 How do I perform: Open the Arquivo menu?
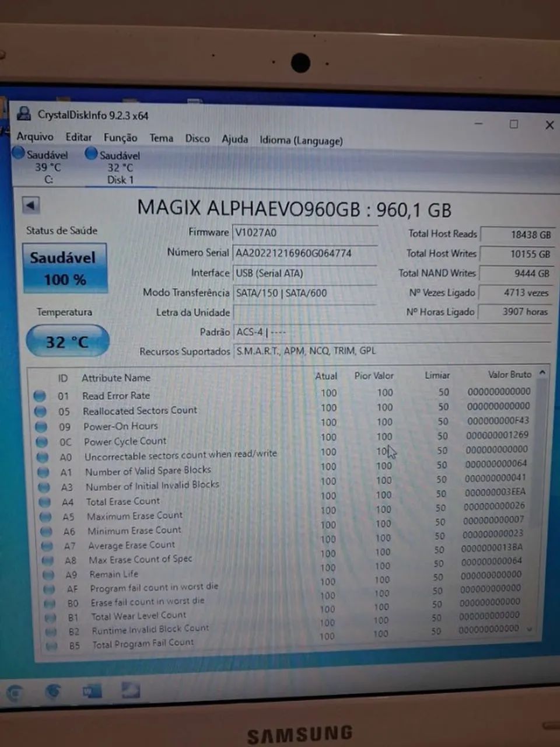coord(35,137)
